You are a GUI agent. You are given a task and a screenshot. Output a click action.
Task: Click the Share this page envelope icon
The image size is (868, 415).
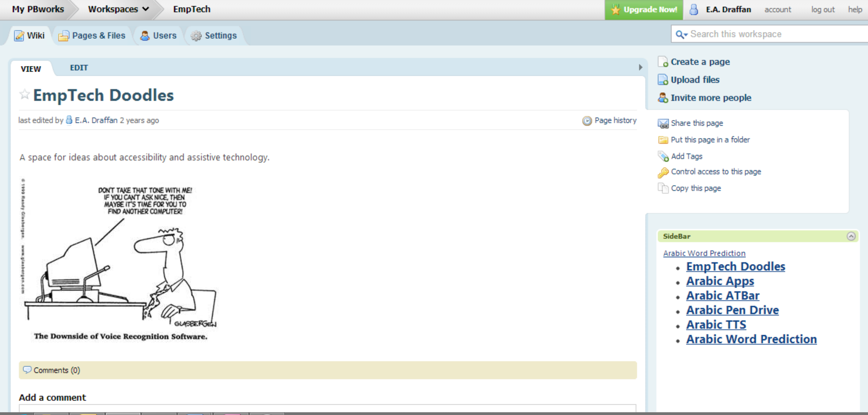(x=663, y=123)
